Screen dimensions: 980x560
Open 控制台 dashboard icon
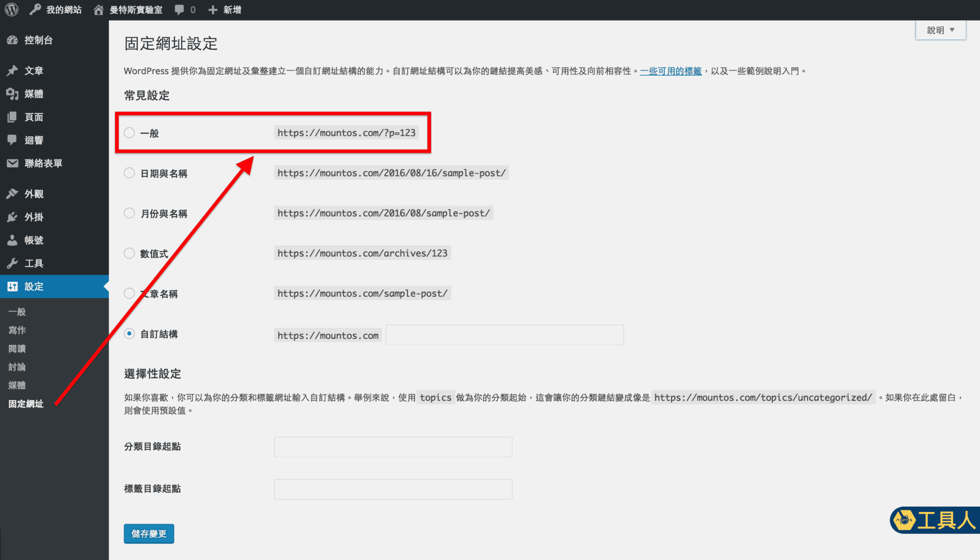(x=12, y=40)
